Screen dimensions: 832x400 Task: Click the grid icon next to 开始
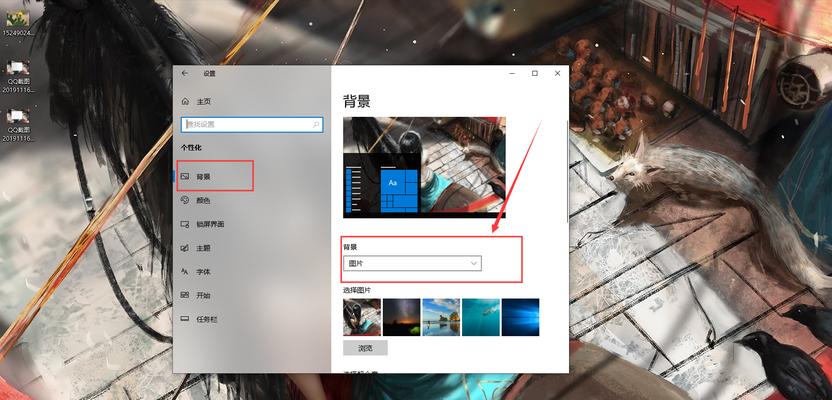tap(185, 295)
